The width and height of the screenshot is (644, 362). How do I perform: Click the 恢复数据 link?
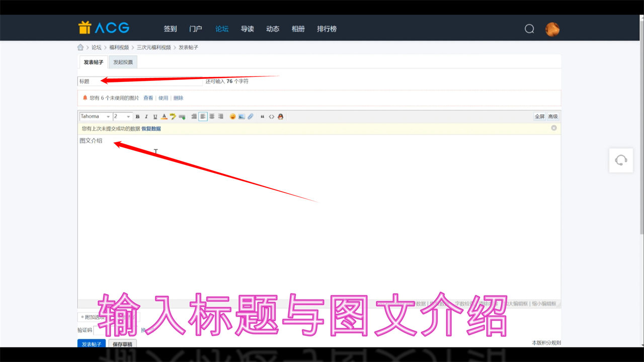click(x=151, y=129)
